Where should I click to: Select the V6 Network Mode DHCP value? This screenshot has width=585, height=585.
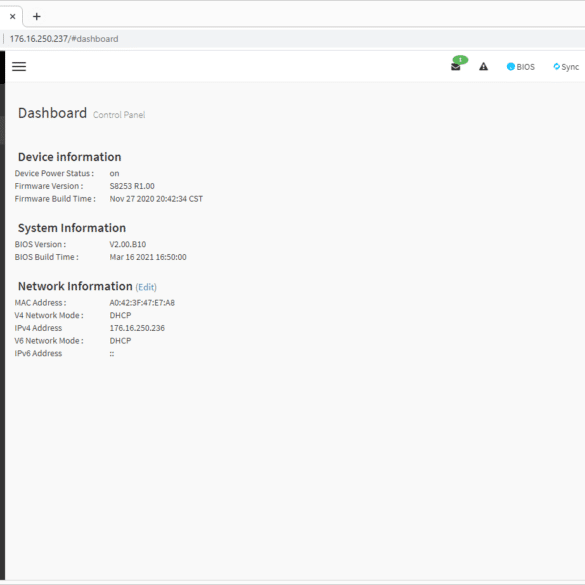click(120, 341)
